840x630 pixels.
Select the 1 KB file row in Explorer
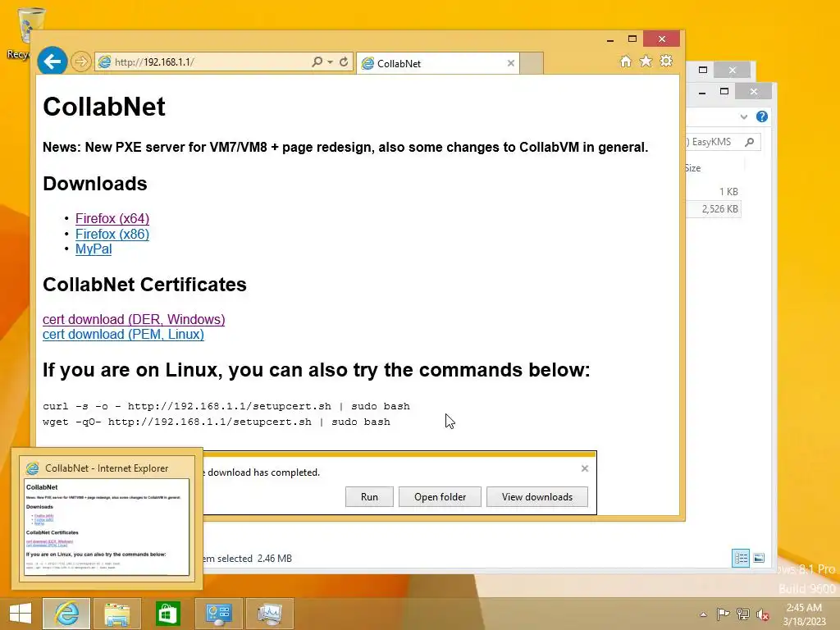714,192
